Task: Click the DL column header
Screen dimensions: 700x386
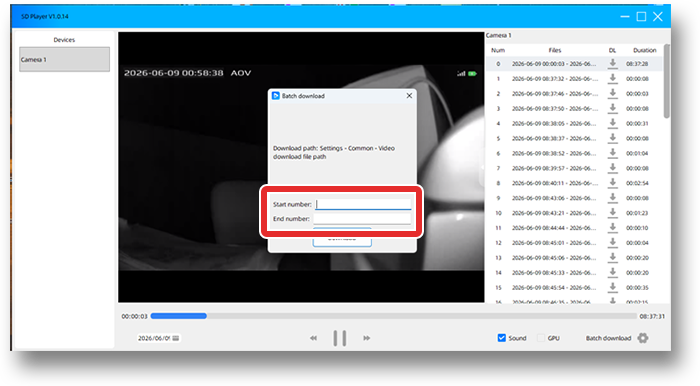Action: pos(612,50)
